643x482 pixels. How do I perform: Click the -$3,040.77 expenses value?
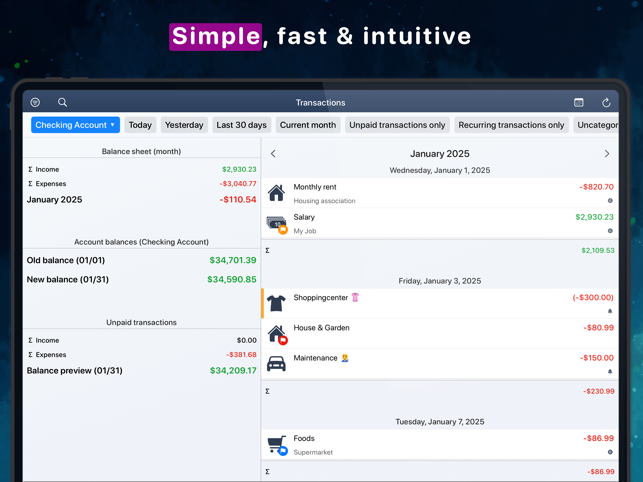pos(238,184)
